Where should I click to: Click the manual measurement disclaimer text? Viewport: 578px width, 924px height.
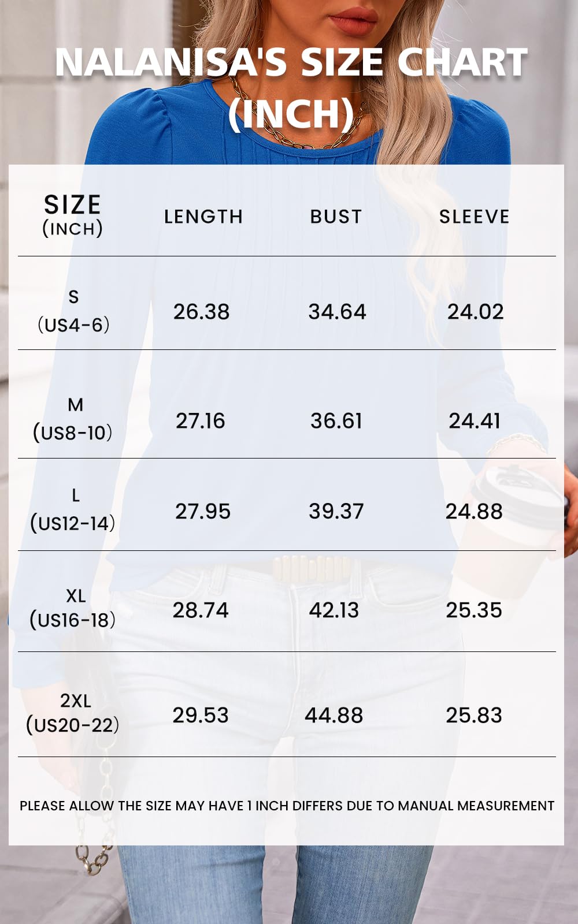[x=287, y=806]
